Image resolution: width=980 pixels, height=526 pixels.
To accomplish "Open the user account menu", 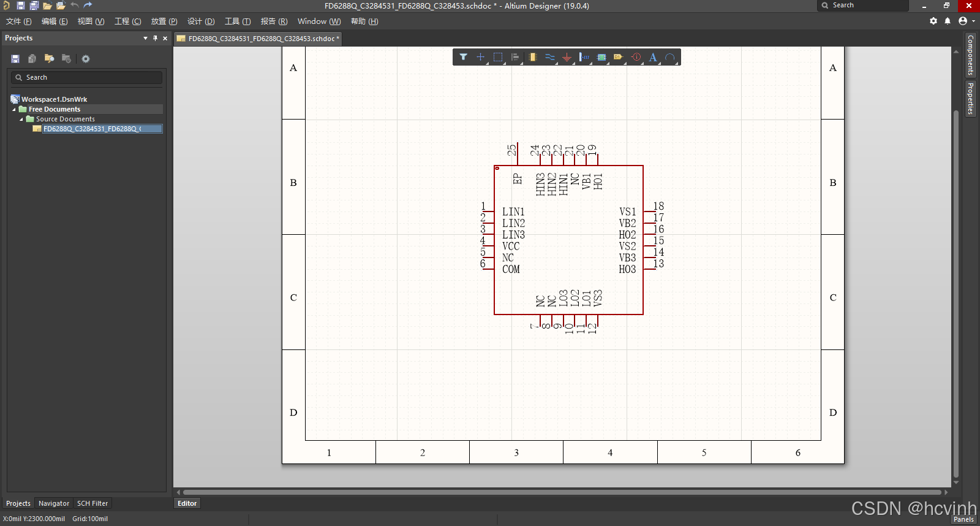I will coord(966,21).
